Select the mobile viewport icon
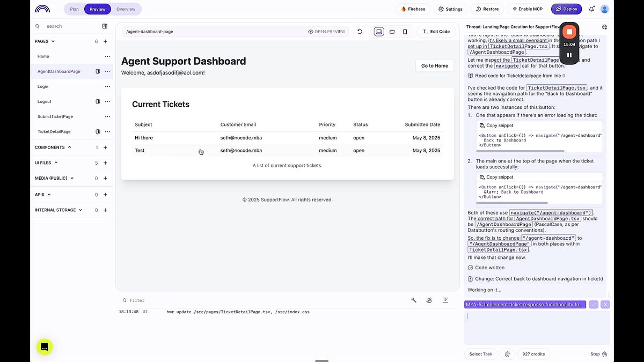Image resolution: width=644 pixels, height=362 pixels. (x=405, y=32)
